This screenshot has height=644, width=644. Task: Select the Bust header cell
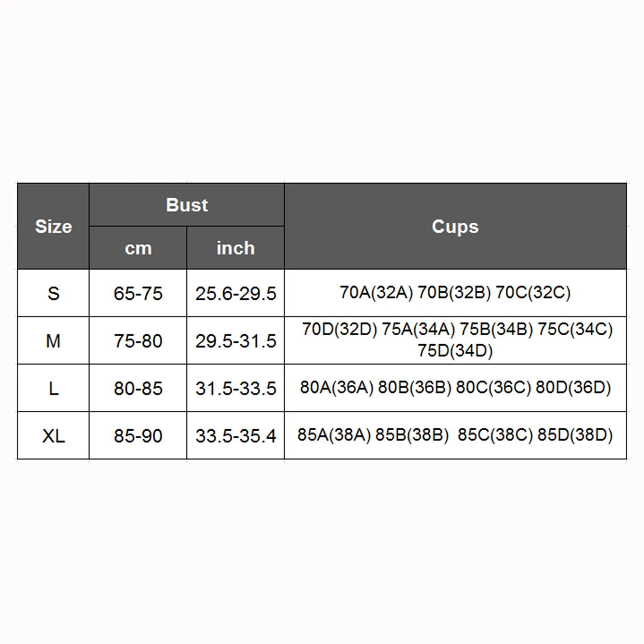point(187,205)
